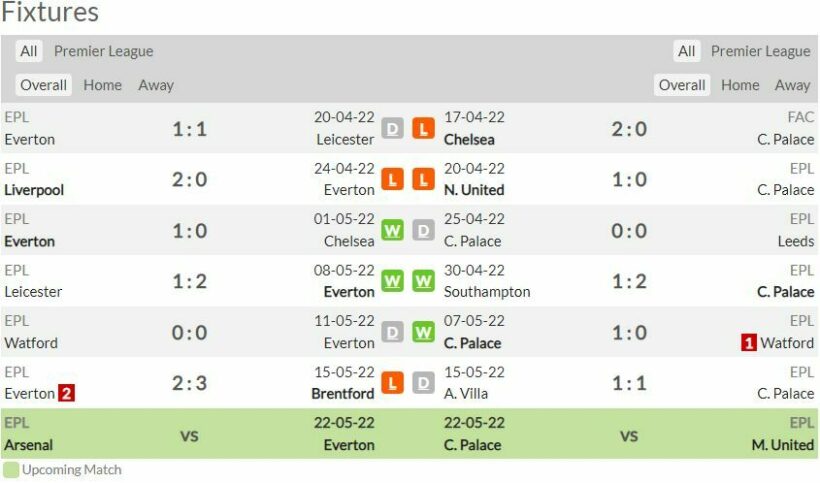
Task: Click Everton's red card indicator showing 2
Action: pos(66,394)
